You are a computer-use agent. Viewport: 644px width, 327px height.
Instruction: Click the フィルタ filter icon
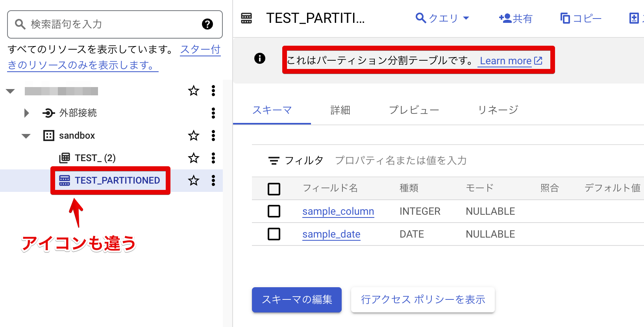[x=274, y=161]
